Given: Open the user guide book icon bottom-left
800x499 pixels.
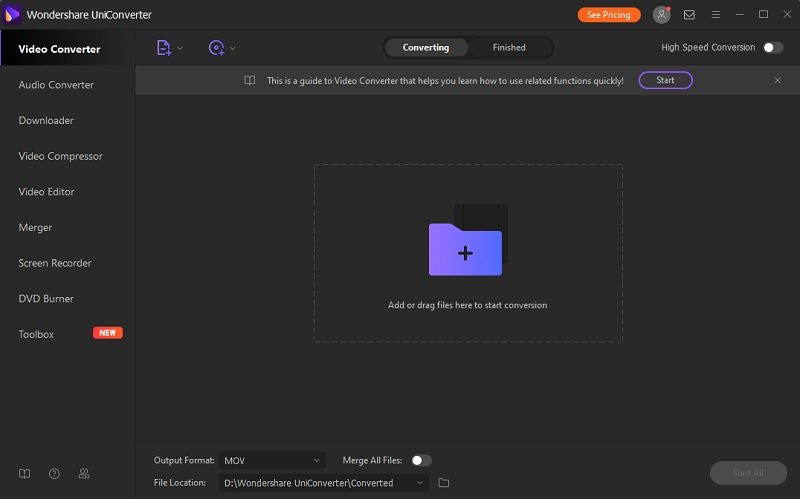Looking at the screenshot, I should (x=24, y=473).
